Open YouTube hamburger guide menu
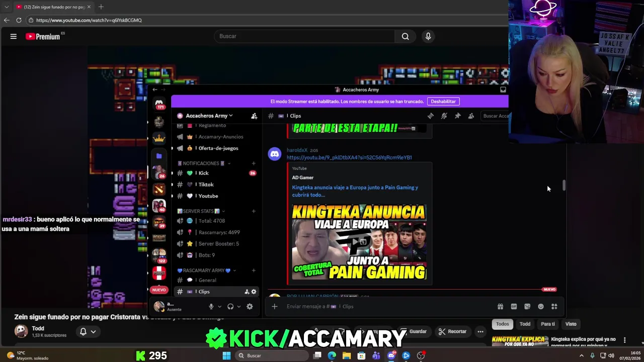 tap(14, 36)
